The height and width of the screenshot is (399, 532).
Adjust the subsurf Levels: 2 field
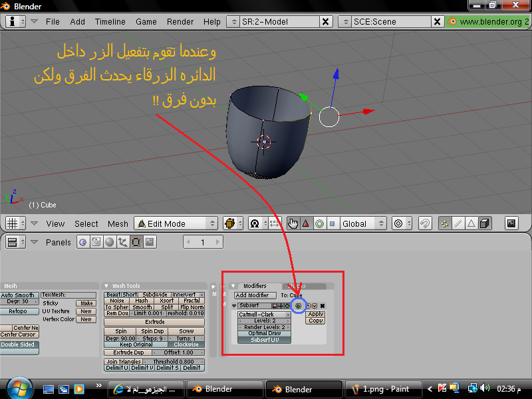(264, 321)
